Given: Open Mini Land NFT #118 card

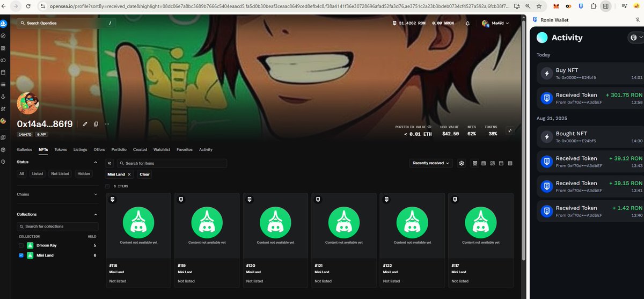Looking at the screenshot, I should 138,240.
